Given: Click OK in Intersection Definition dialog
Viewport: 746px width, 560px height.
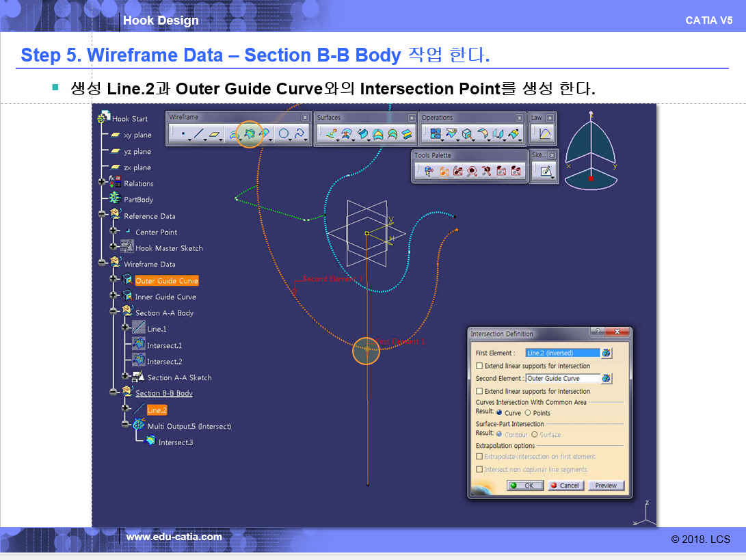Looking at the screenshot, I should click(524, 485).
